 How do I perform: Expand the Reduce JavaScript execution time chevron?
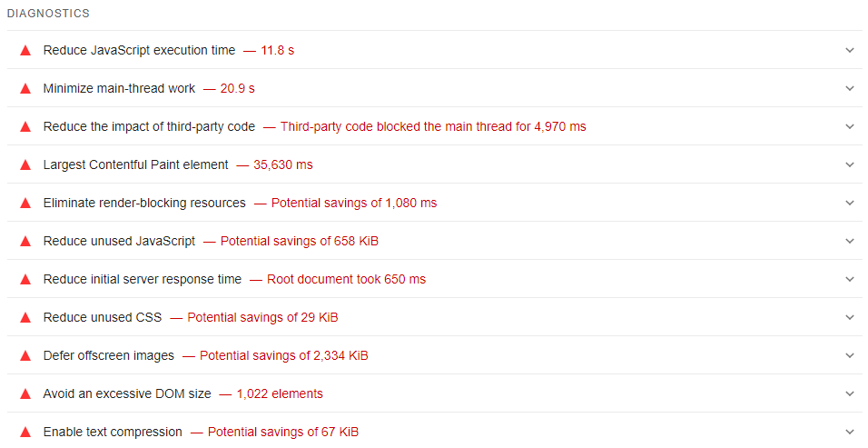click(x=850, y=50)
